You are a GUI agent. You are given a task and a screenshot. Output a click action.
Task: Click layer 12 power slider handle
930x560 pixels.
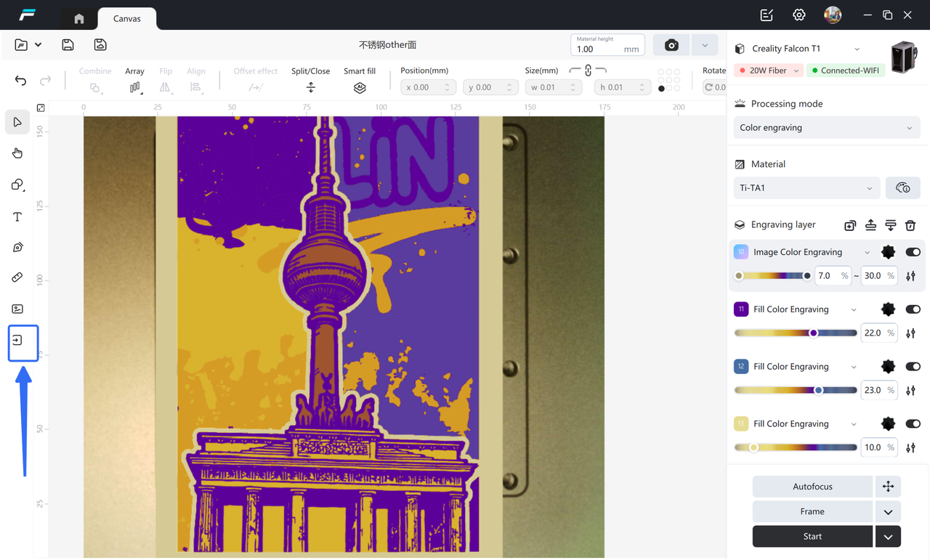click(x=818, y=391)
